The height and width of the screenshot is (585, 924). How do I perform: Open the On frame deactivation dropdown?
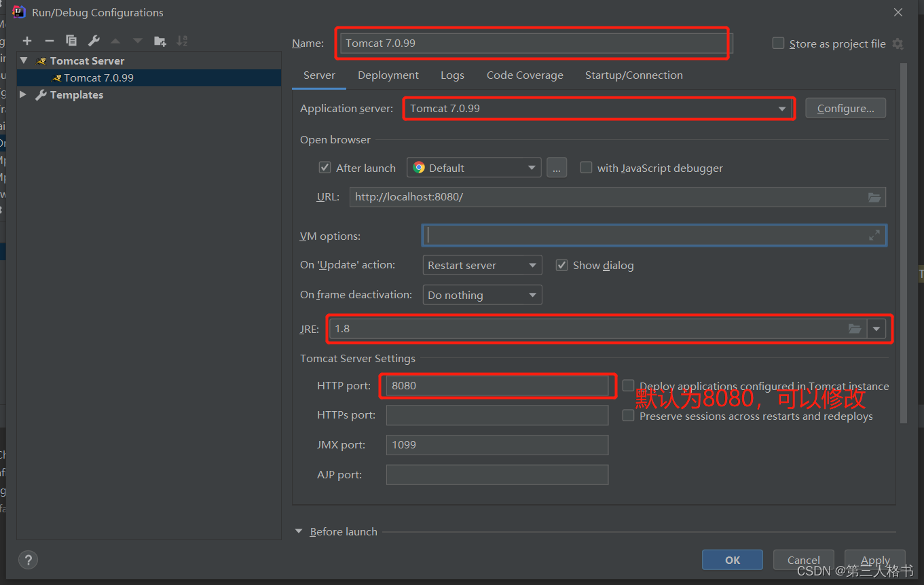[482, 295]
